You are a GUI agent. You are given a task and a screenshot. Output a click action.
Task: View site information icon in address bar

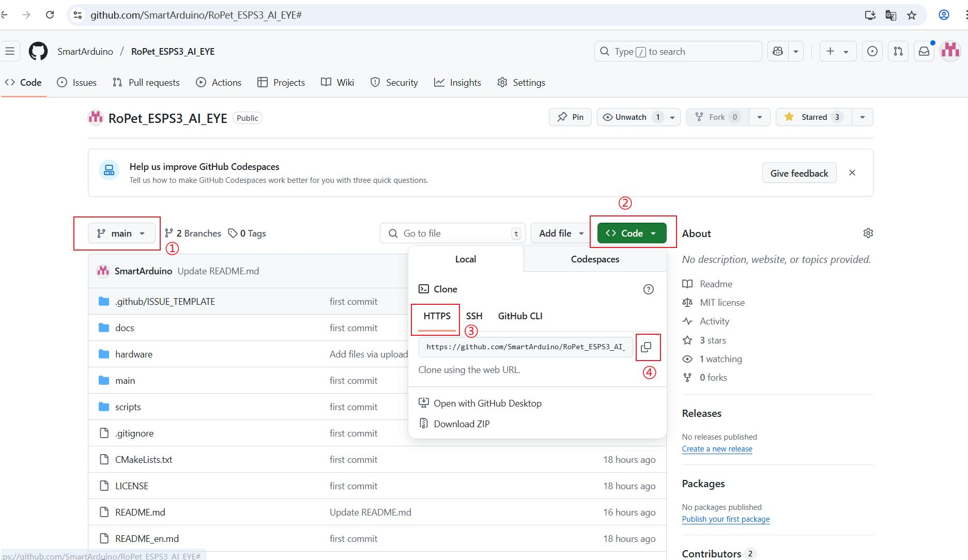click(78, 15)
